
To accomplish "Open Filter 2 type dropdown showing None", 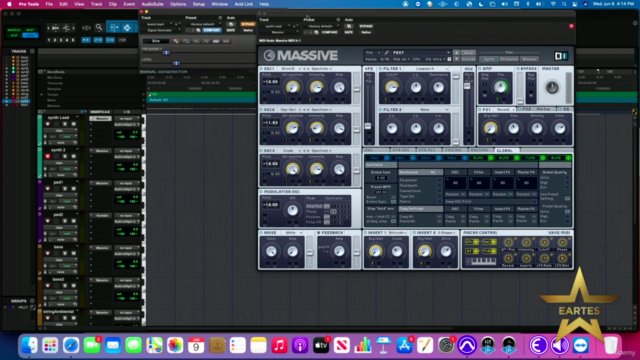I will [427, 110].
